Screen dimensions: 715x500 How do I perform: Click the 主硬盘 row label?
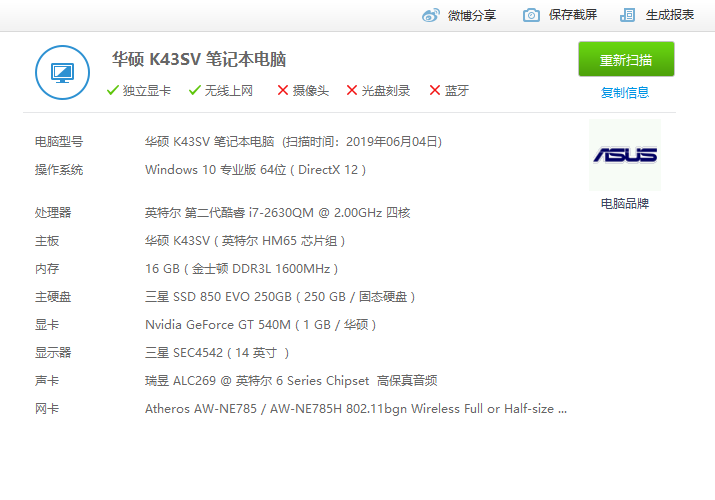pyautogui.click(x=53, y=297)
